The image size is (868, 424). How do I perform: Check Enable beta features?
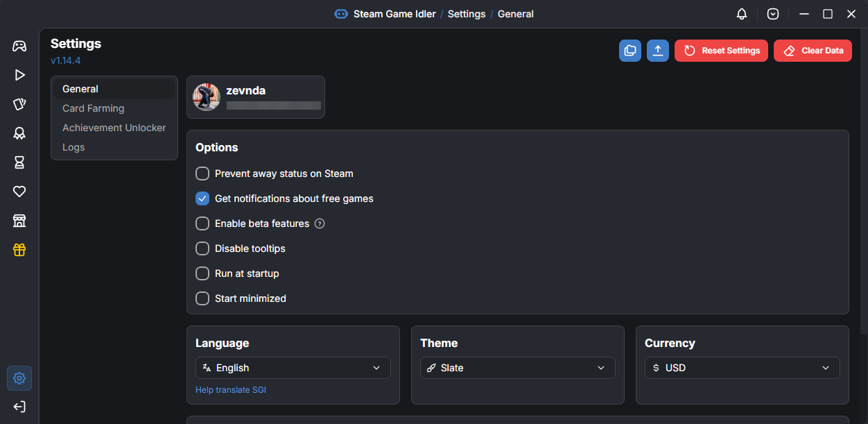pyautogui.click(x=202, y=223)
